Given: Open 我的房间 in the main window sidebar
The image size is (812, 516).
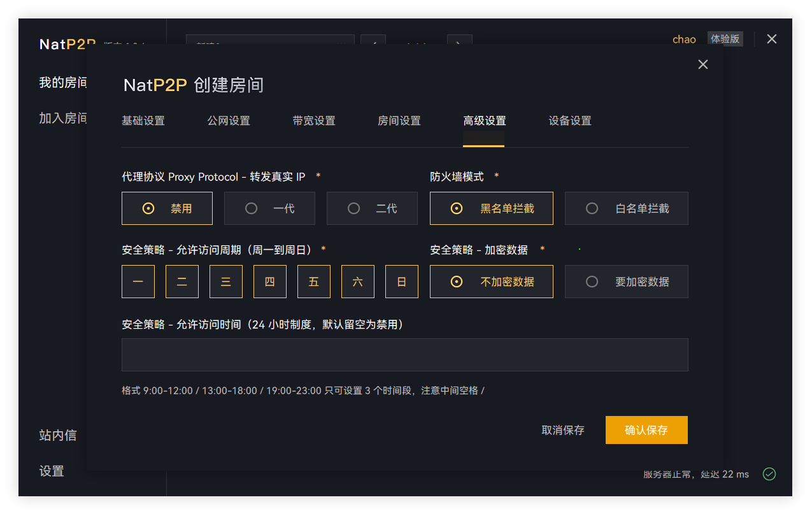Looking at the screenshot, I should pyautogui.click(x=63, y=82).
